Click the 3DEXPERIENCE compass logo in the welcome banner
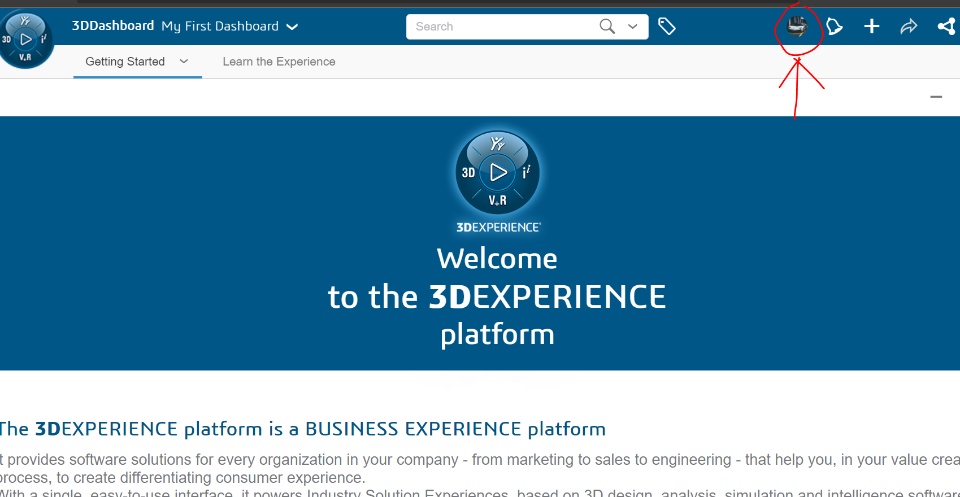Viewport: 960px width, 497px height. (x=497, y=172)
